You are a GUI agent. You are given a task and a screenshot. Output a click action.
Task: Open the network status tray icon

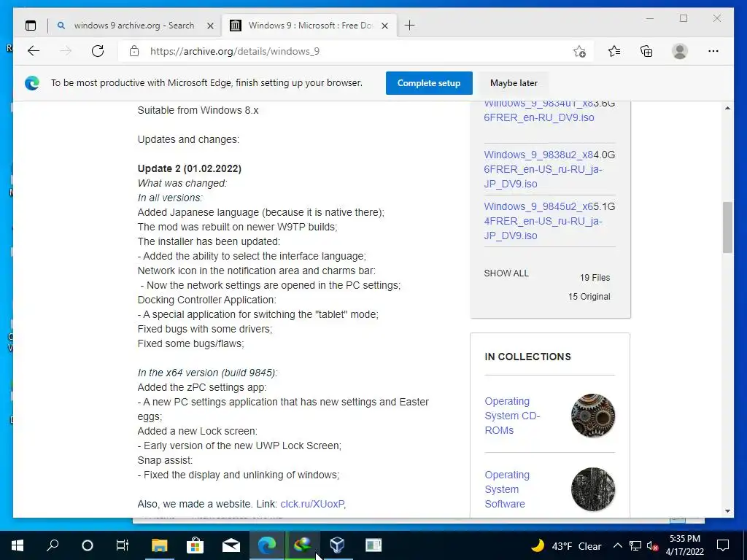point(635,545)
